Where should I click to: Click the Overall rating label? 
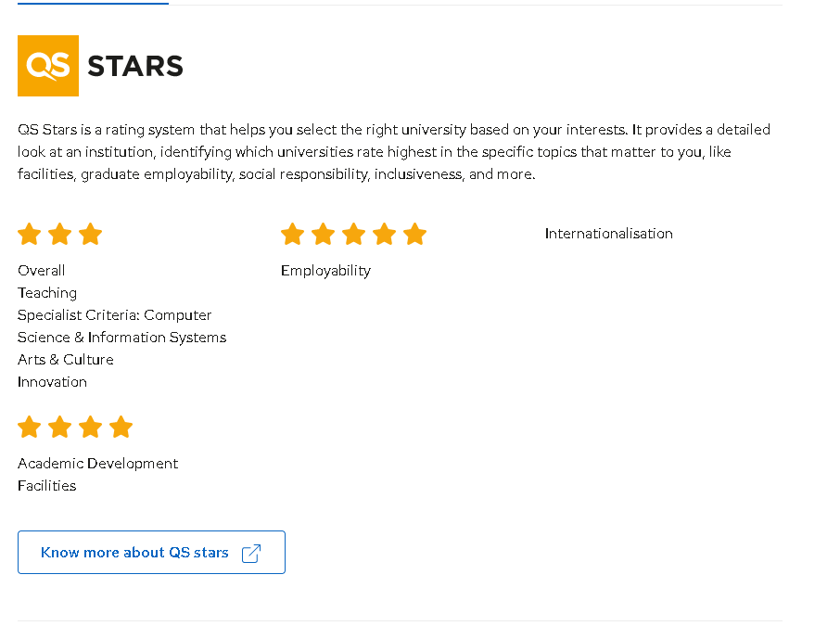click(41, 270)
